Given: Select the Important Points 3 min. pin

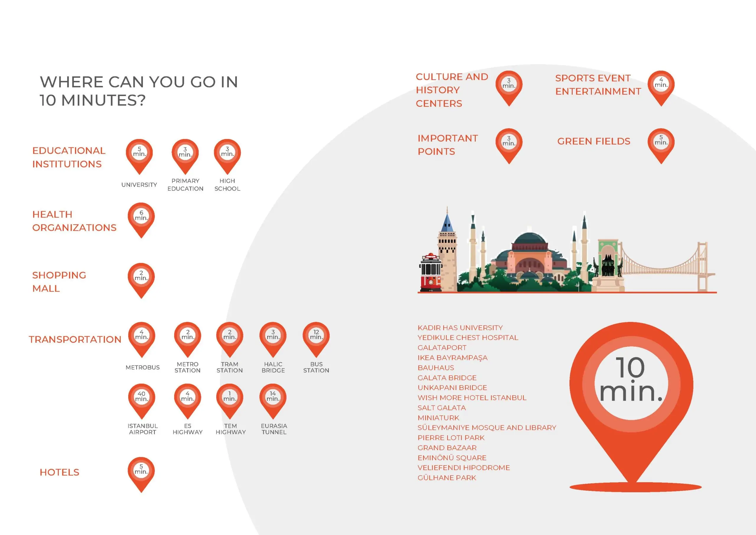Looking at the screenshot, I should pyautogui.click(x=509, y=146).
